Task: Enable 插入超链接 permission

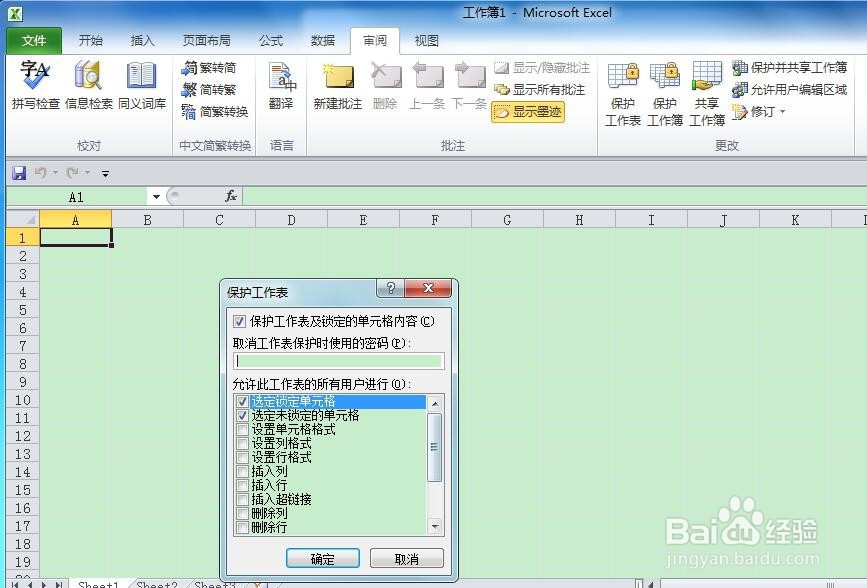Action: coord(242,499)
